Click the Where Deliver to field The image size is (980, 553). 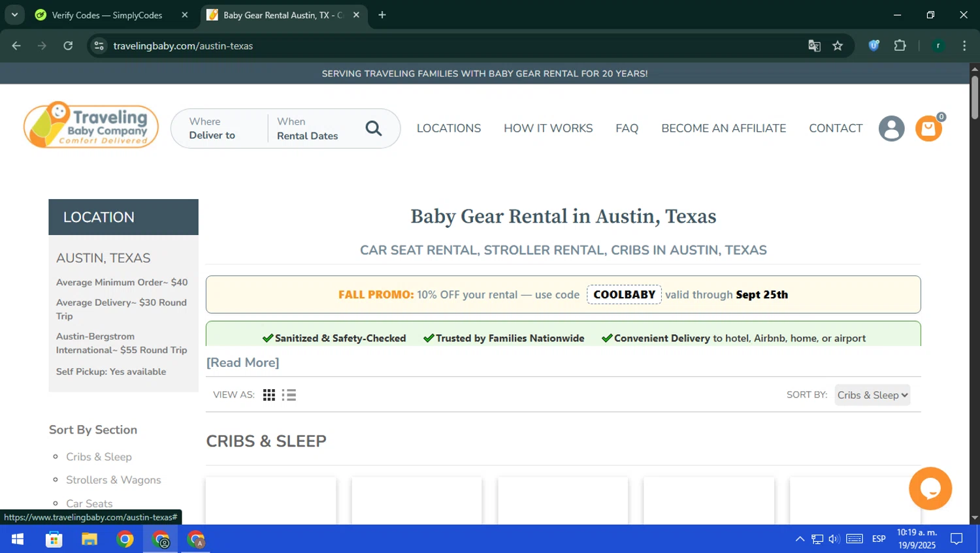(x=220, y=129)
